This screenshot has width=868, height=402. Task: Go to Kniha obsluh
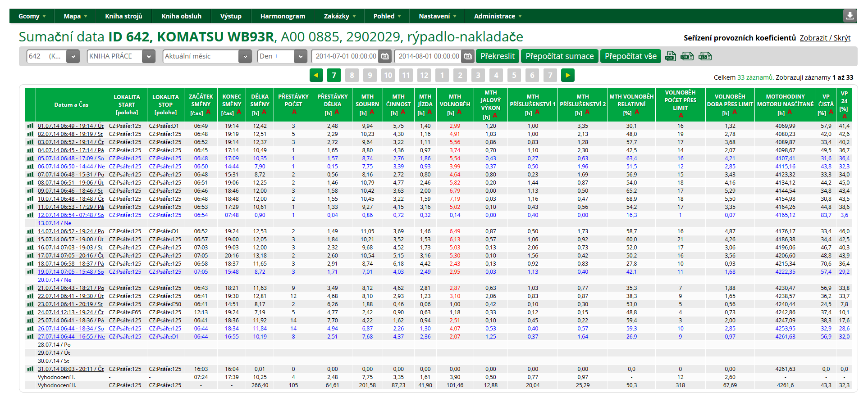[x=182, y=16]
